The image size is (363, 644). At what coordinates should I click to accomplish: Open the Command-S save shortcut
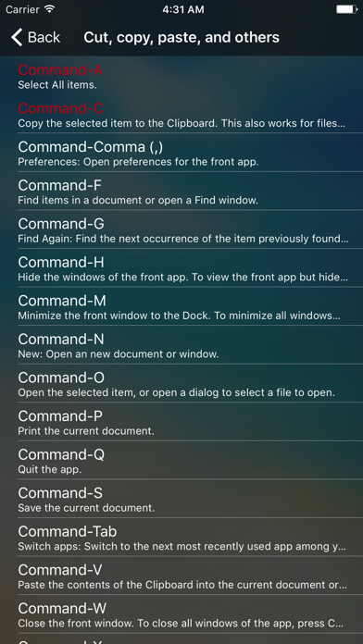(181, 498)
